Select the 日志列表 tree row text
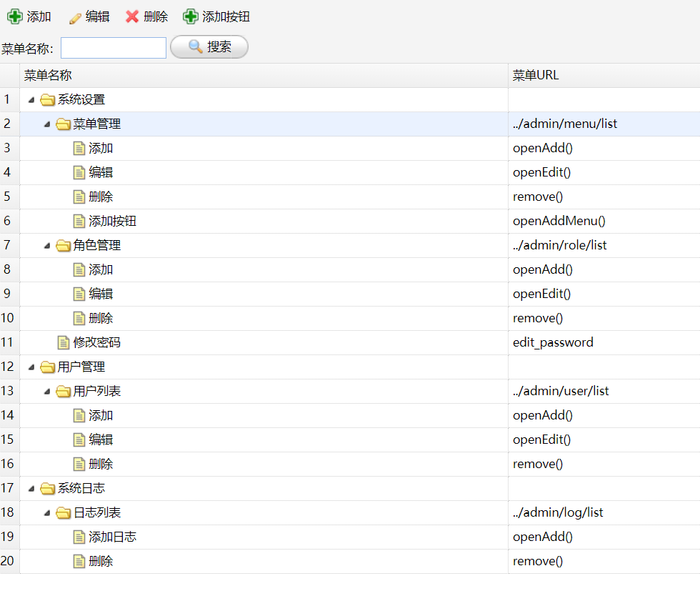700x606 pixels. pyautogui.click(x=97, y=512)
